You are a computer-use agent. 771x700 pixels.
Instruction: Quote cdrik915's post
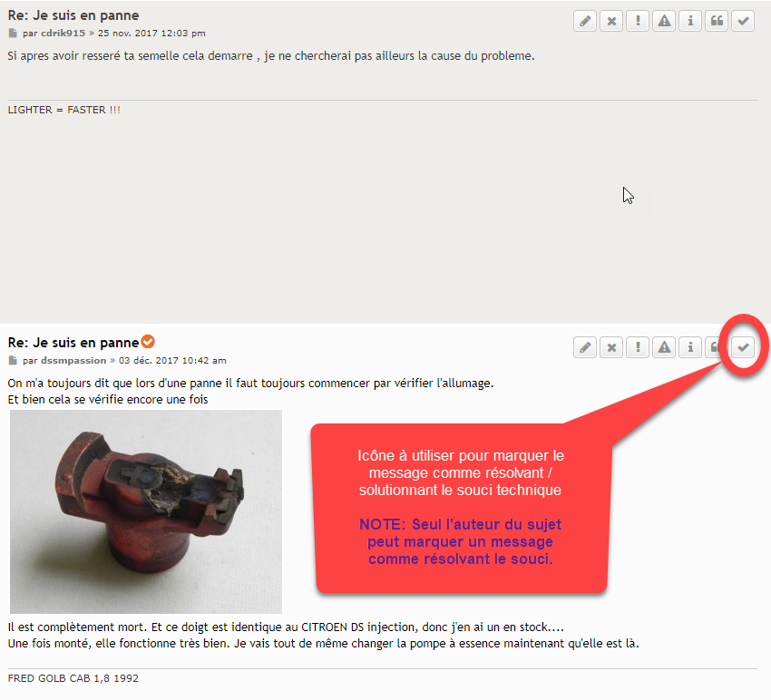(x=717, y=21)
